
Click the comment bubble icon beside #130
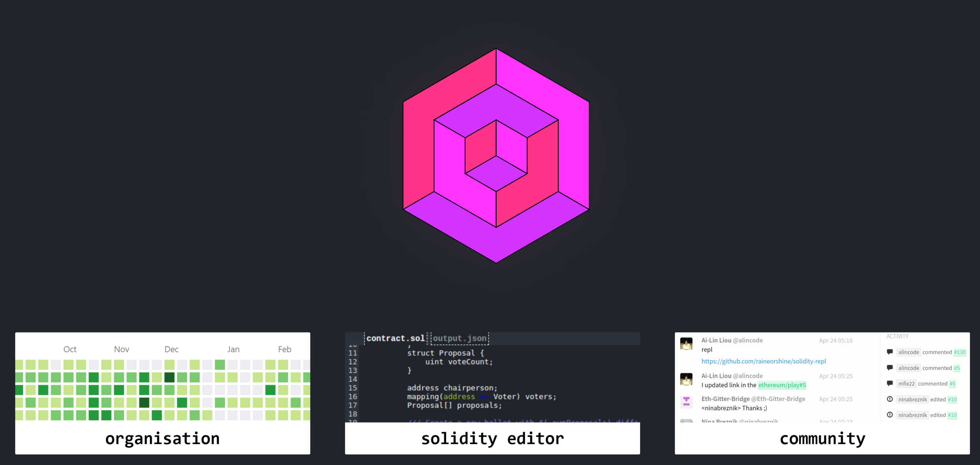890,352
